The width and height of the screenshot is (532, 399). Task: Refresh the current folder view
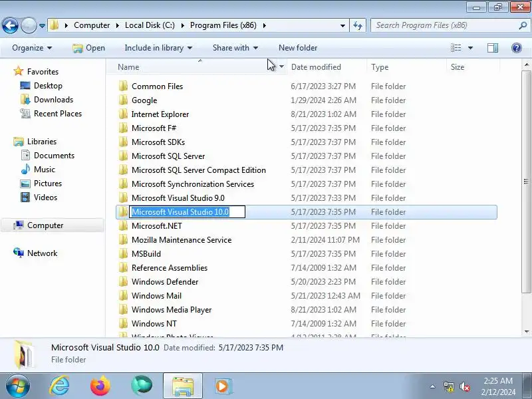(x=358, y=25)
